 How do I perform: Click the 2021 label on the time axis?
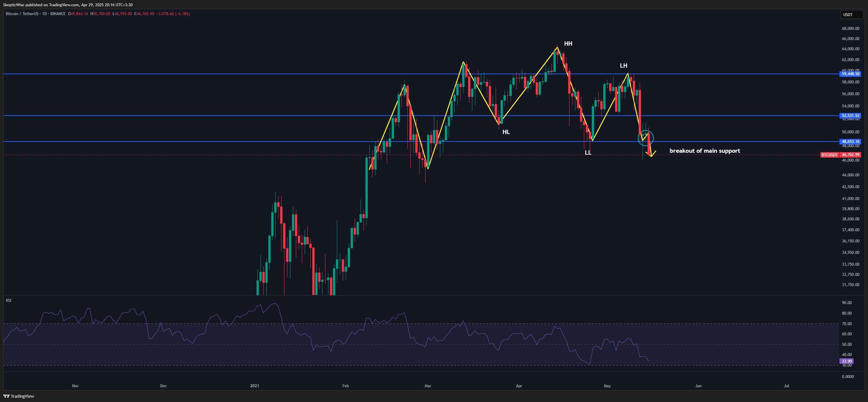coord(255,386)
